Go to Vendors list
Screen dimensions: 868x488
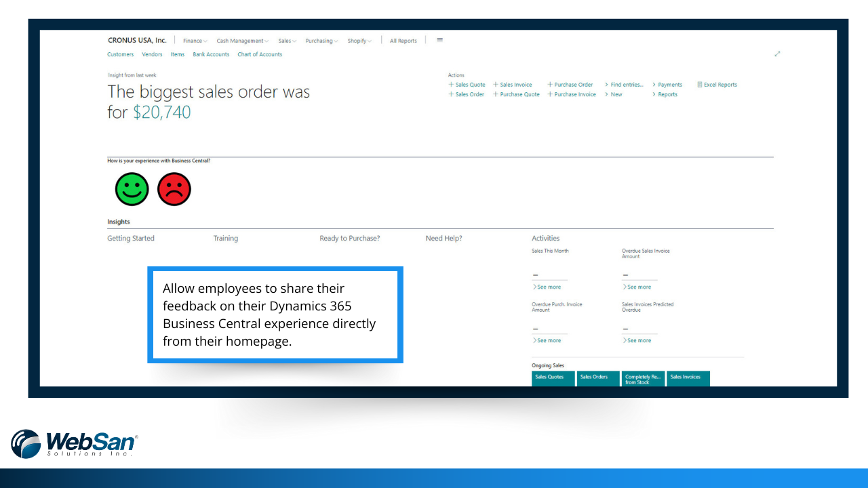tap(152, 54)
